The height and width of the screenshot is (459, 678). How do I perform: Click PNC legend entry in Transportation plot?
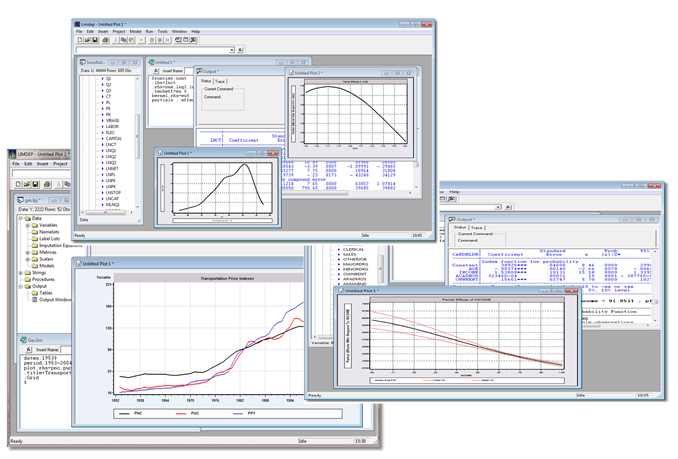pyautogui.click(x=131, y=414)
